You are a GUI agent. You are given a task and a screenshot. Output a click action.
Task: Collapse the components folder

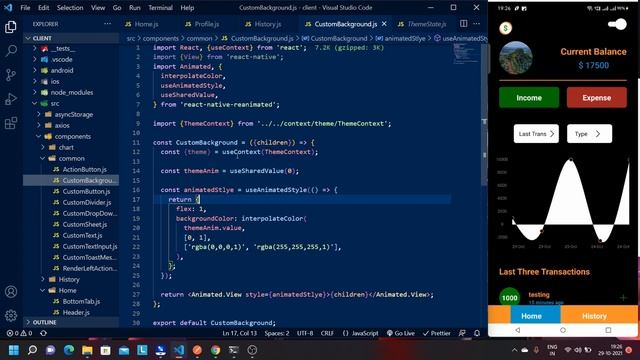click(x=72, y=137)
